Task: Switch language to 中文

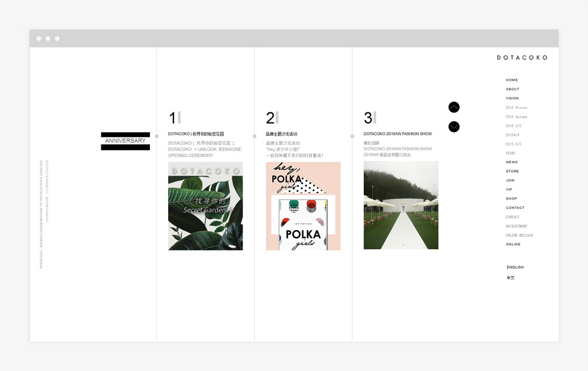Action: pyautogui.click(x=510, y=278)
